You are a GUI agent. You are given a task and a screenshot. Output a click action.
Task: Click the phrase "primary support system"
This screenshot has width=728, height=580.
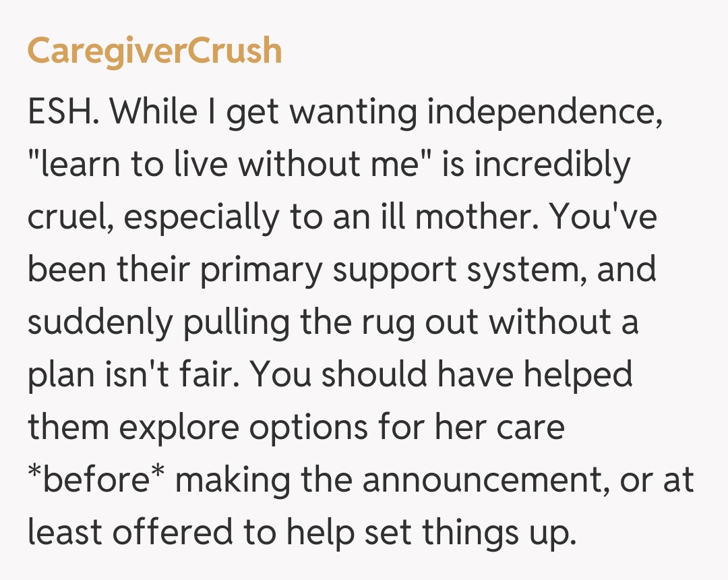(x=368, y=270)
